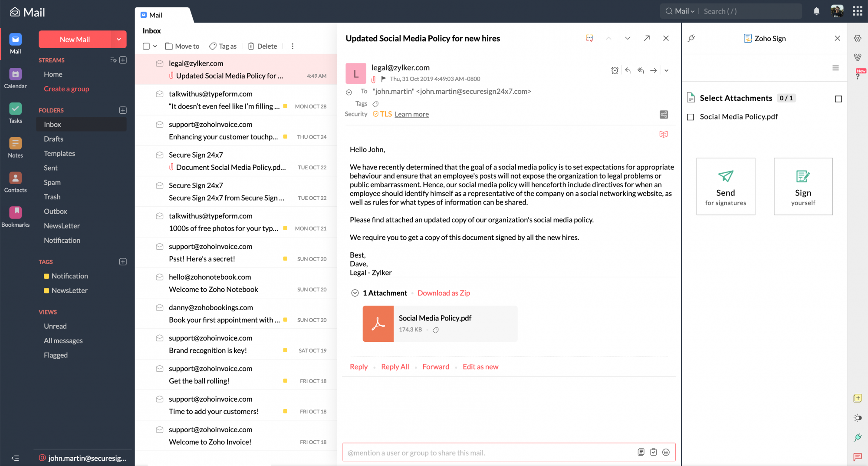Click the TLS Learn more link
Screen dimensions: 868x466
click(x=411, y=114)
